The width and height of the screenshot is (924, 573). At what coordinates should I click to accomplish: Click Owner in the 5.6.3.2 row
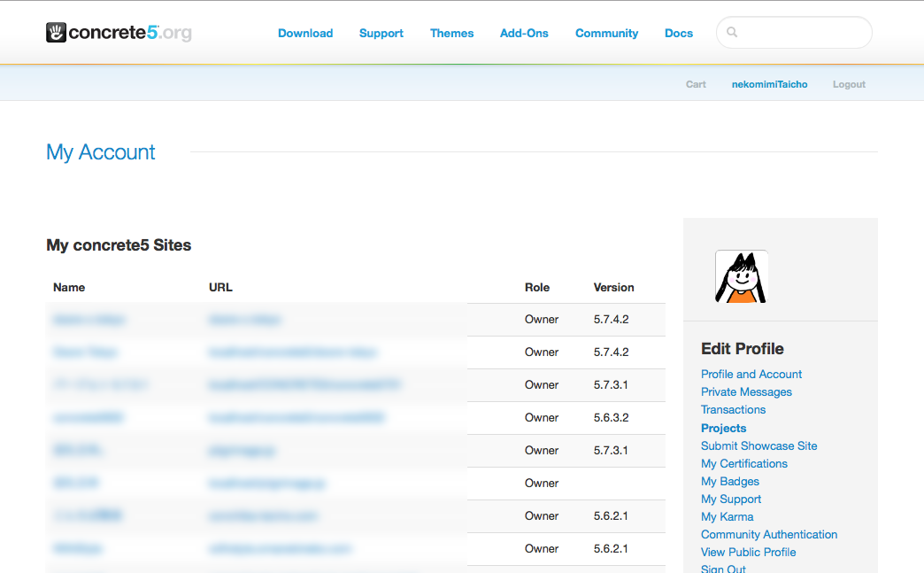point(542,417)
